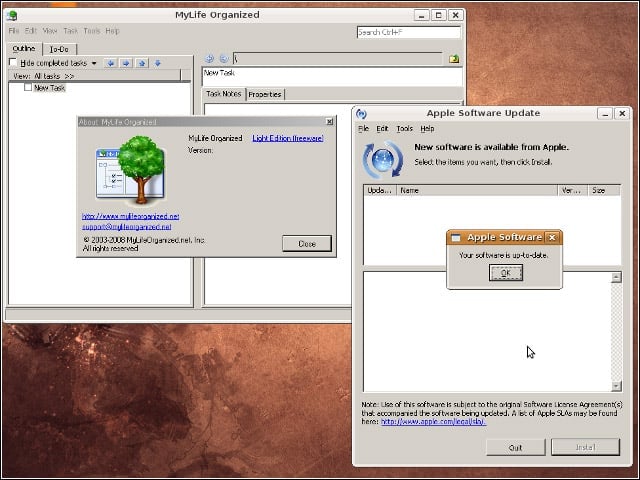Close the Apple Software popup with X
This screenshot has width=640, height=480.
552,238
